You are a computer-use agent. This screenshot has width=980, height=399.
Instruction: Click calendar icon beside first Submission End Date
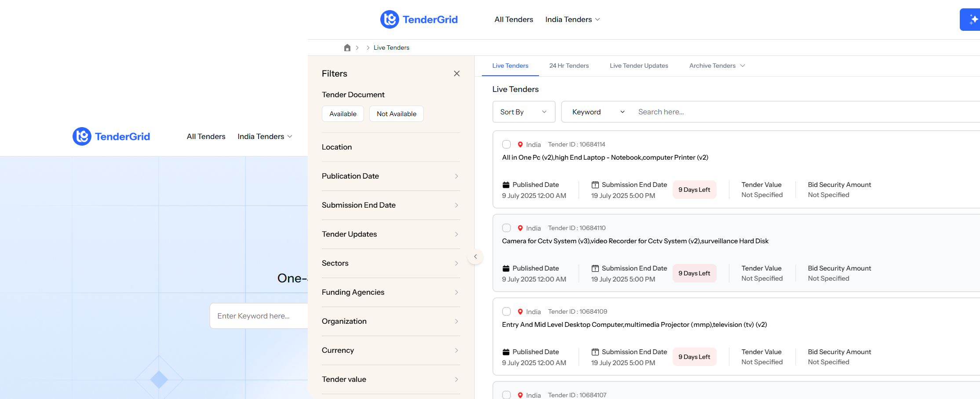point(595,185)
